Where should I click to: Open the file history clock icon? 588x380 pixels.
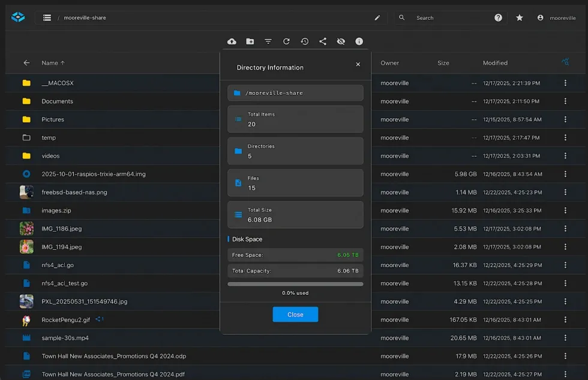[304, 41]
